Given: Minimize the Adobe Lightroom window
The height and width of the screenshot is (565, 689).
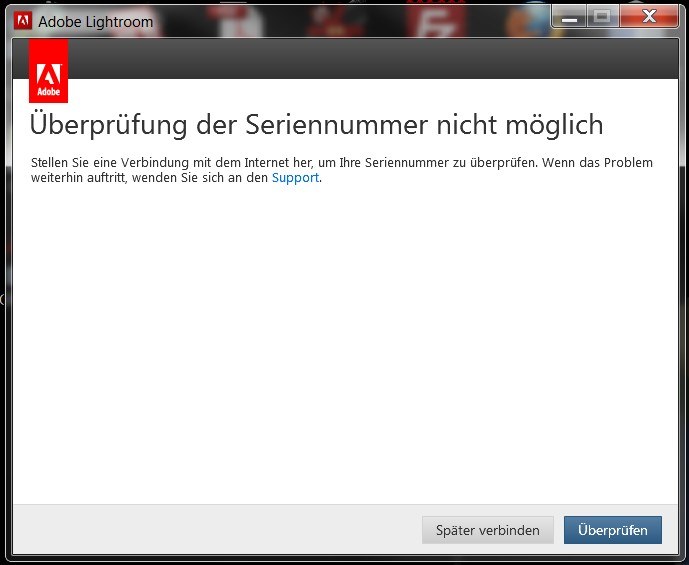Looking at the screenshot, I should tap(570, 18).
